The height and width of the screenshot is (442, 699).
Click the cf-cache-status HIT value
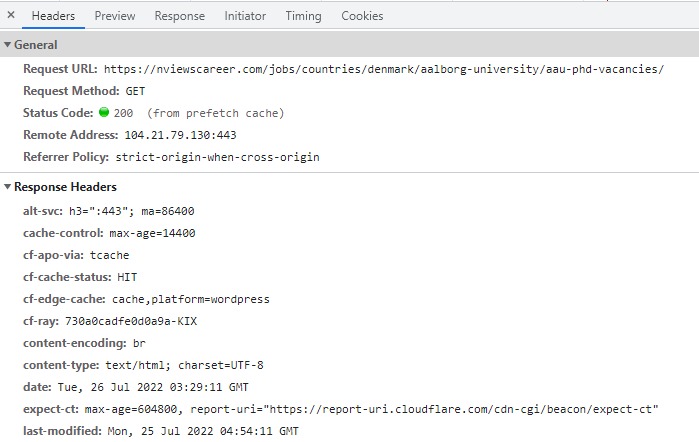coord(127,277)
